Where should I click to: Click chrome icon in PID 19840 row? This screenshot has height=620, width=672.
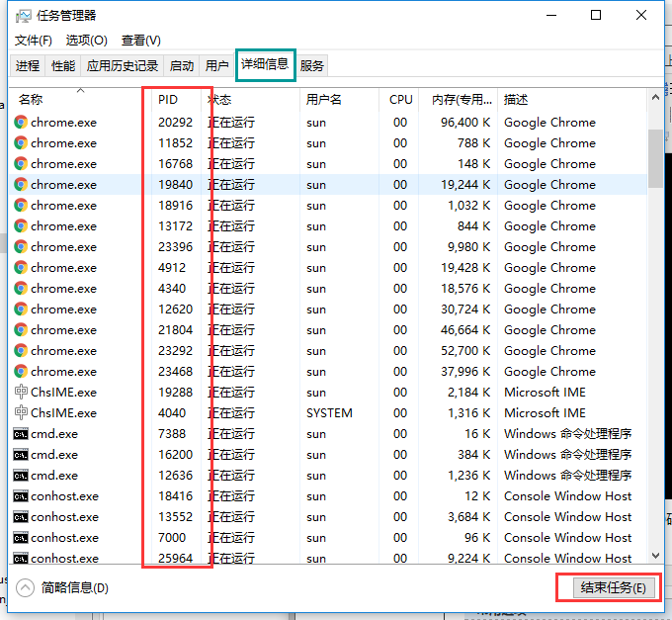pos(21,184)
